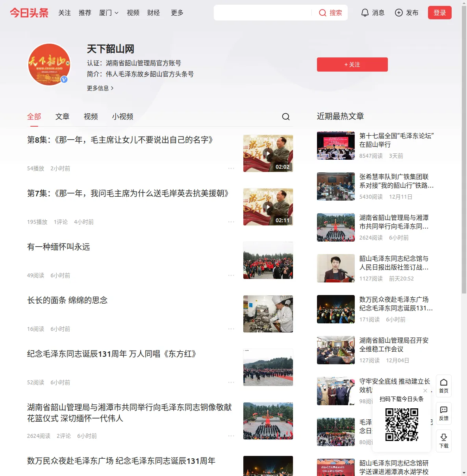Click chef thumbnail for 长长的面条

point(268,314)
